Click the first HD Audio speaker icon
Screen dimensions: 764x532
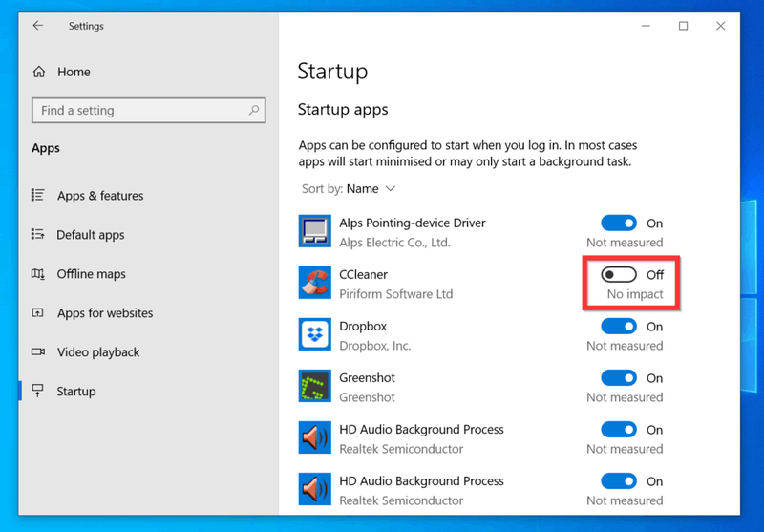tap(315, 437)
